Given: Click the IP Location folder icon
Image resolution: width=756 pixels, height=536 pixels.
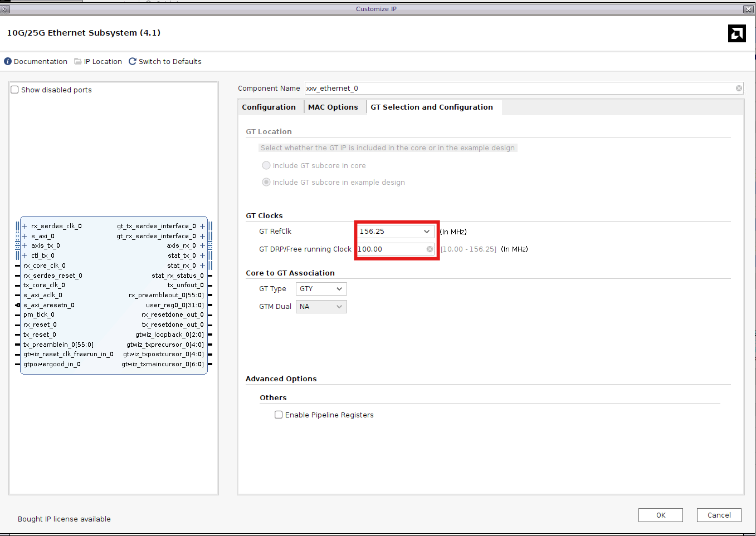Looking at the screenshot, I should (78, 62).
